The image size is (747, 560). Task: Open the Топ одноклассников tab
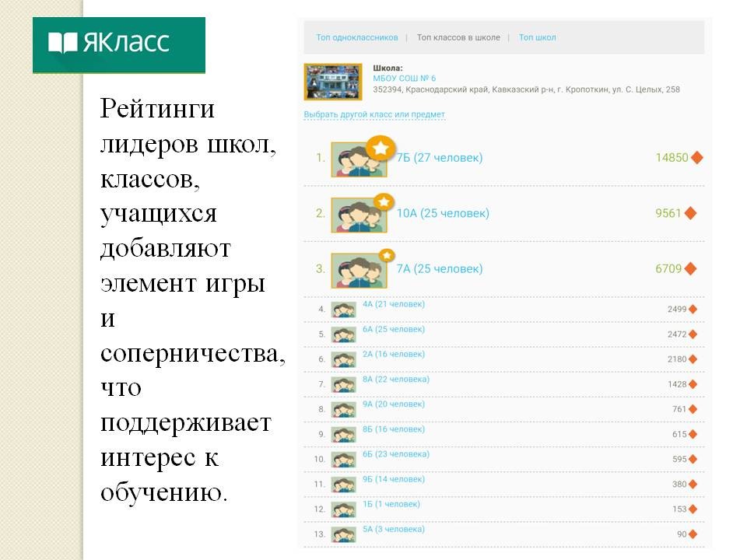[x=356, y=37]
